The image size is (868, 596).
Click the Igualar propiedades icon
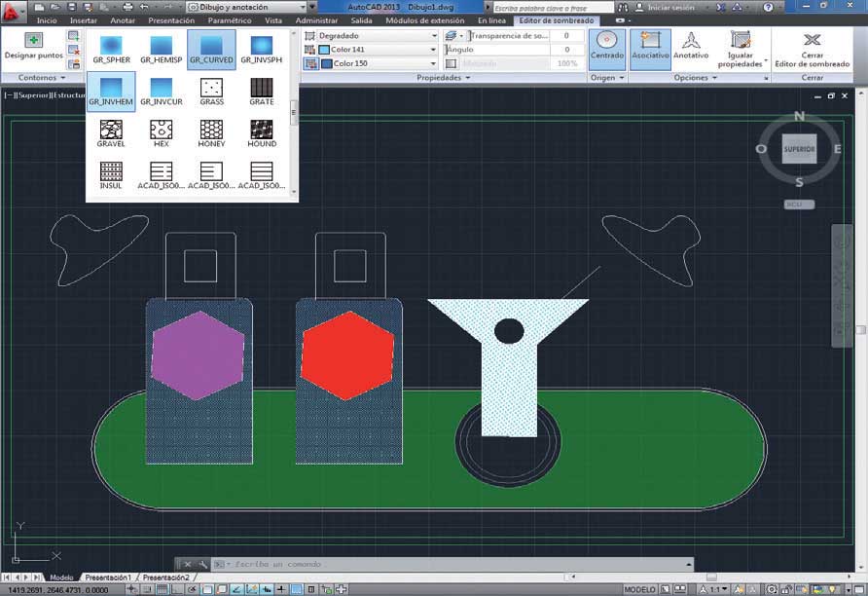(x=741, y=41)
